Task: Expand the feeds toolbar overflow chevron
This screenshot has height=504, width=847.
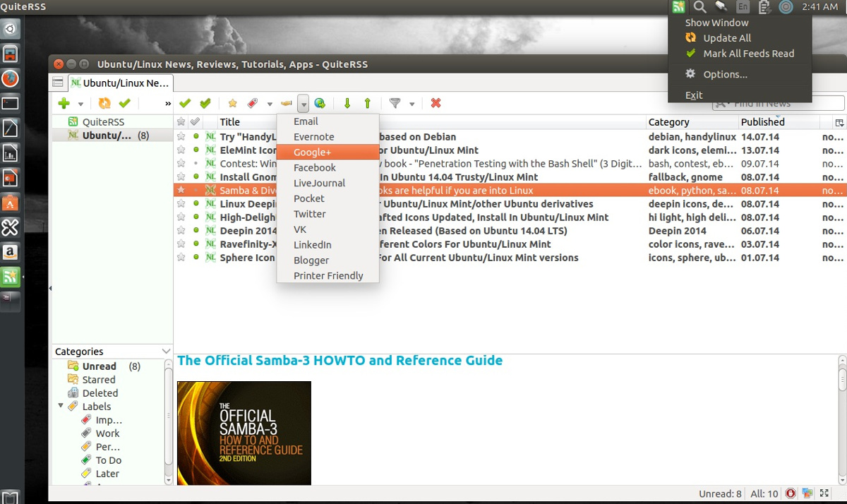Action: coord(168,104)
